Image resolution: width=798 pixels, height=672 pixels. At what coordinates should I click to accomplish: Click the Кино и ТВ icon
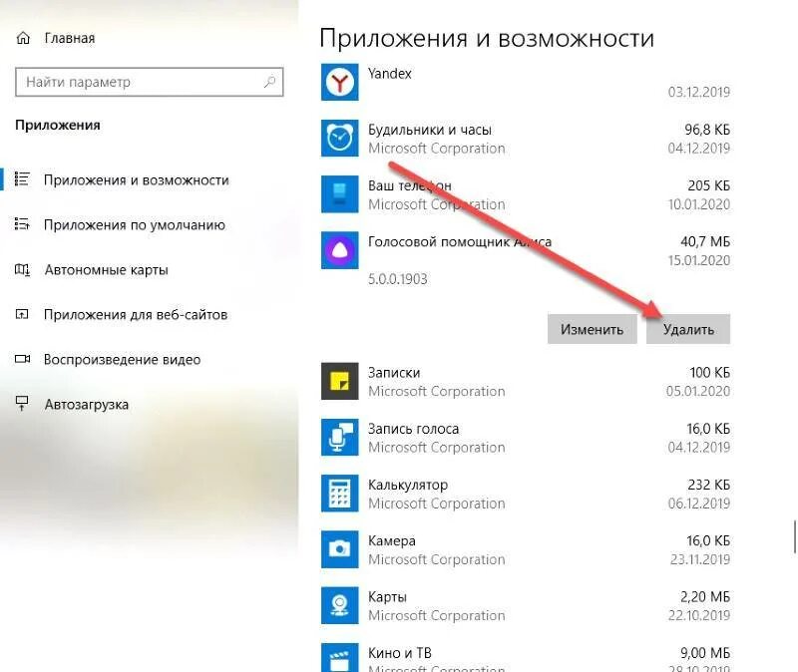pyautogui.click(x=339, y=657)
